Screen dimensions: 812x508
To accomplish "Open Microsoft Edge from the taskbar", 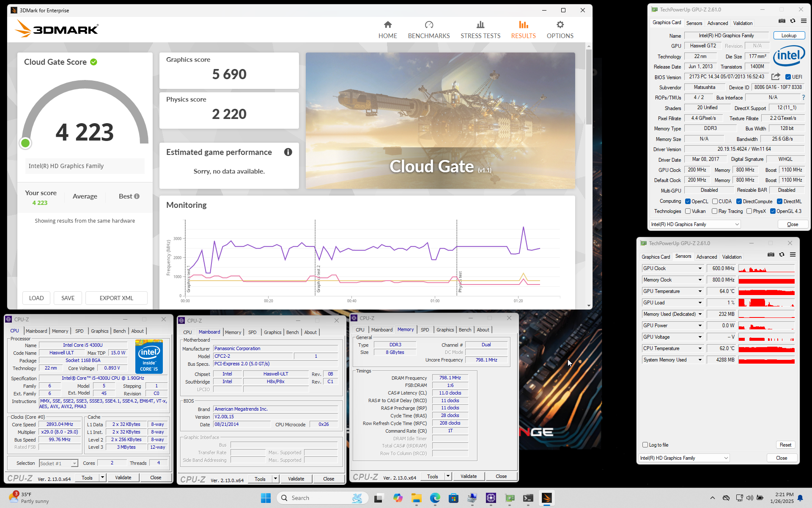I will tap(435, 498).
